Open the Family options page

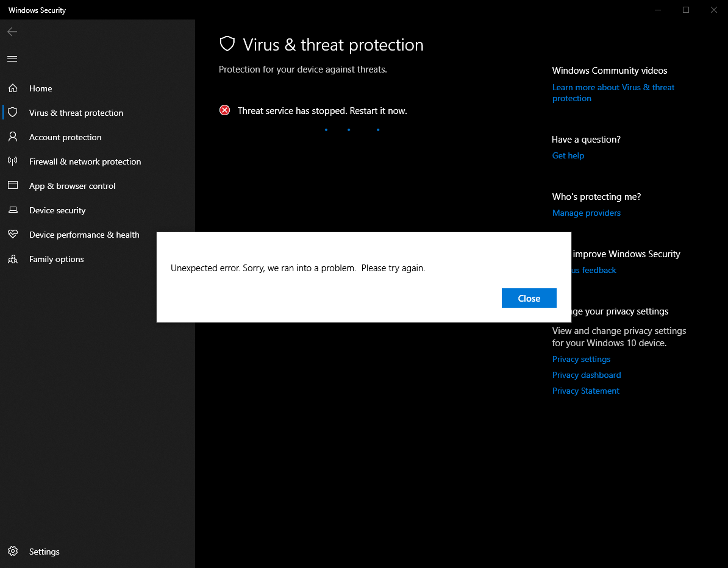click(56, 258)
